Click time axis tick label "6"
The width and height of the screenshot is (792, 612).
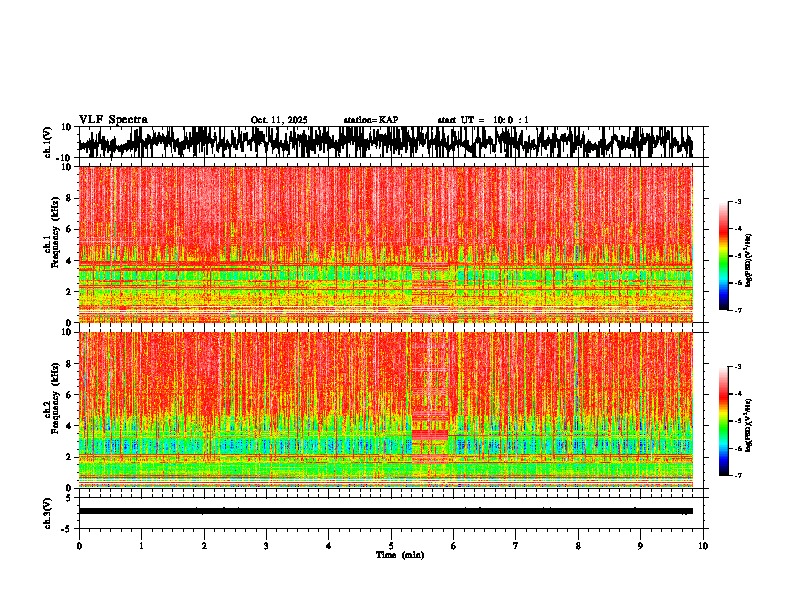point(454,546)
